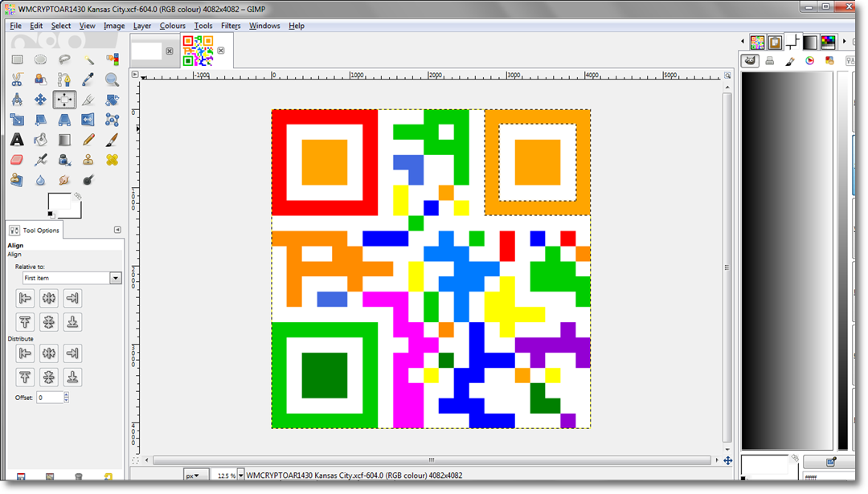Select the Bucket Fill tool
The image size is (868, 494).
pyautogui.click(x=40, y=140)
